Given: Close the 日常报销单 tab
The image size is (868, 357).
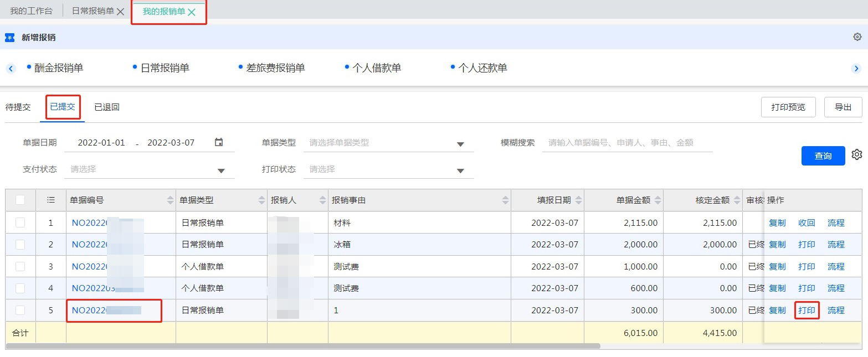Looking at the screenshot, I should click(x=120, y=12).
